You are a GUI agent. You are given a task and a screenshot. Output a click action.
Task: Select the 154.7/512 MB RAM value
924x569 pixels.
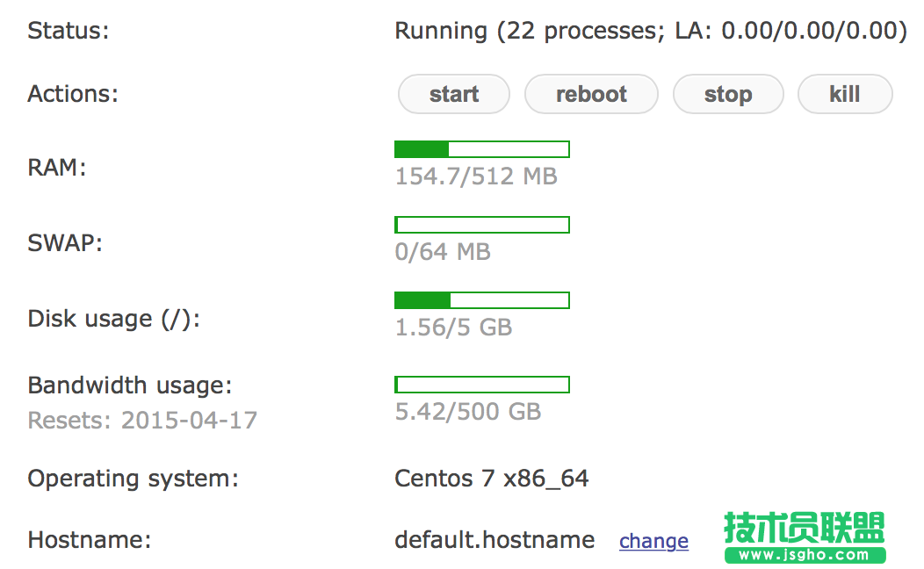click(x=476, y=176)
